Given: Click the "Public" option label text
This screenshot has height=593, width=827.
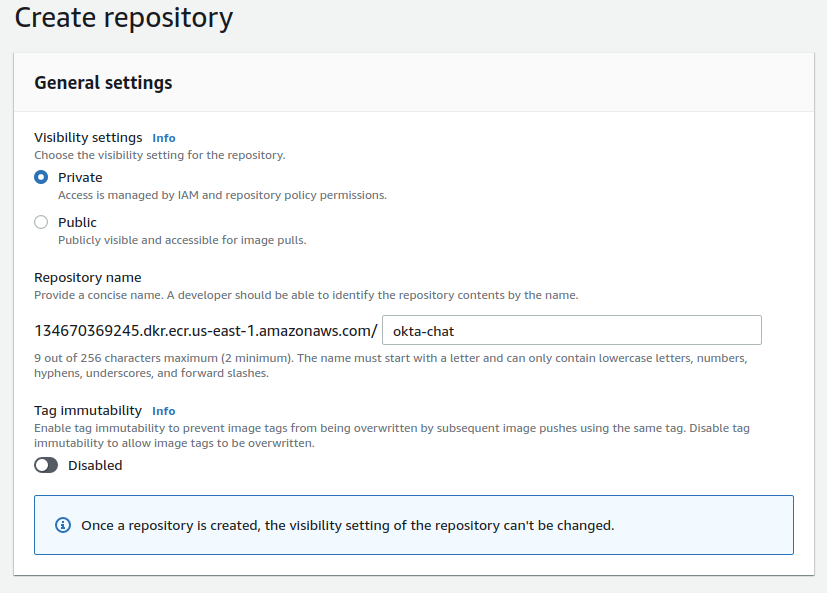Looking at the screenshot, I should coord(77,222).
